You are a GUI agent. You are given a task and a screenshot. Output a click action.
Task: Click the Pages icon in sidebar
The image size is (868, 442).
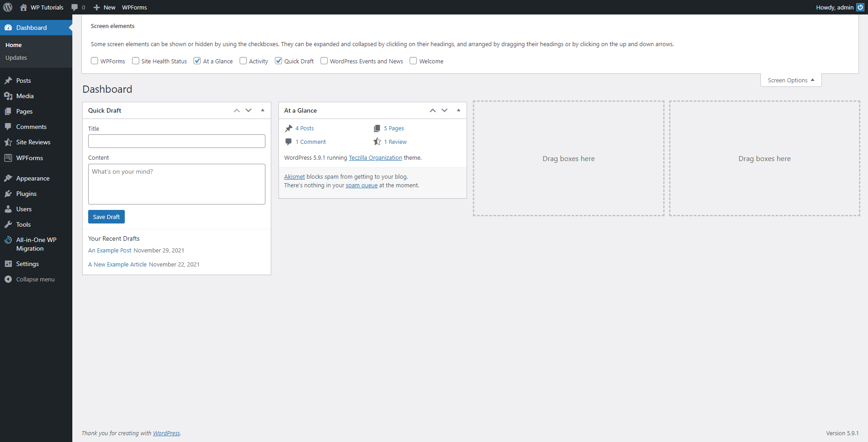(8, 111)
